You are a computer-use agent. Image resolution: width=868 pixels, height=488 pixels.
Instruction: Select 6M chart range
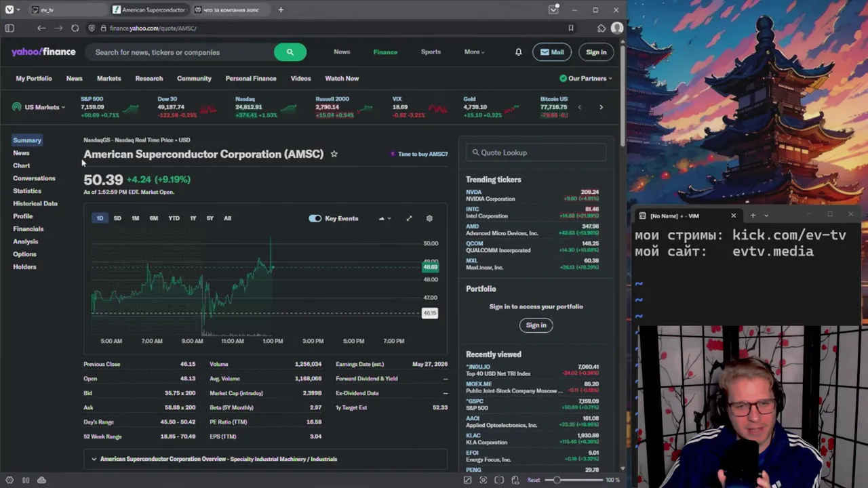[x=154, y=218]
